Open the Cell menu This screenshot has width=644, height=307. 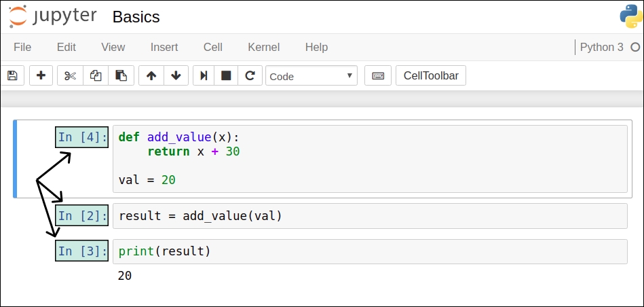point(213,47)
